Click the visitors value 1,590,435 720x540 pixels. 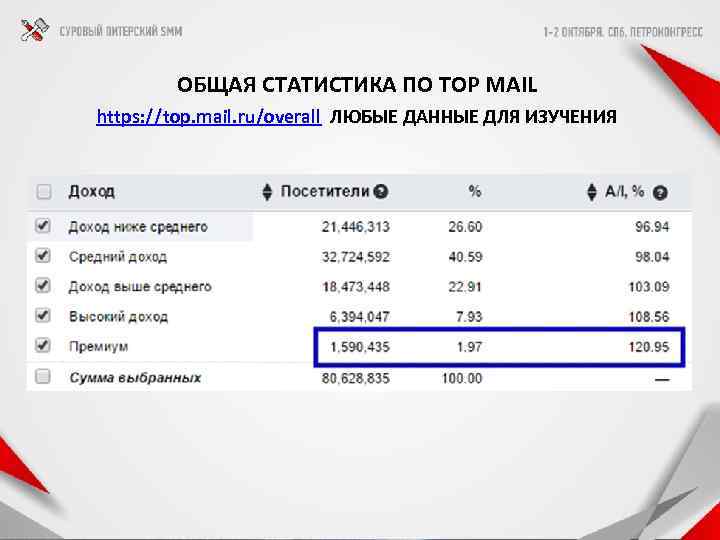point(360,347)
